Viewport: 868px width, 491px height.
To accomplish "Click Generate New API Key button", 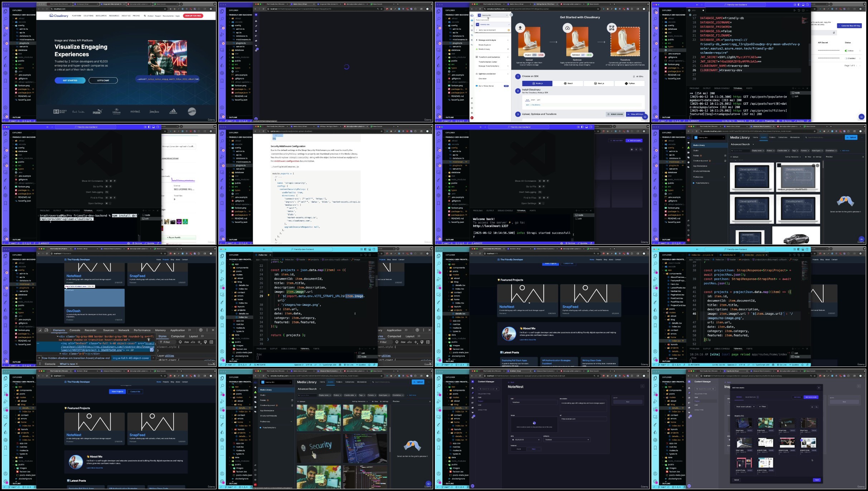I will 849,26.
